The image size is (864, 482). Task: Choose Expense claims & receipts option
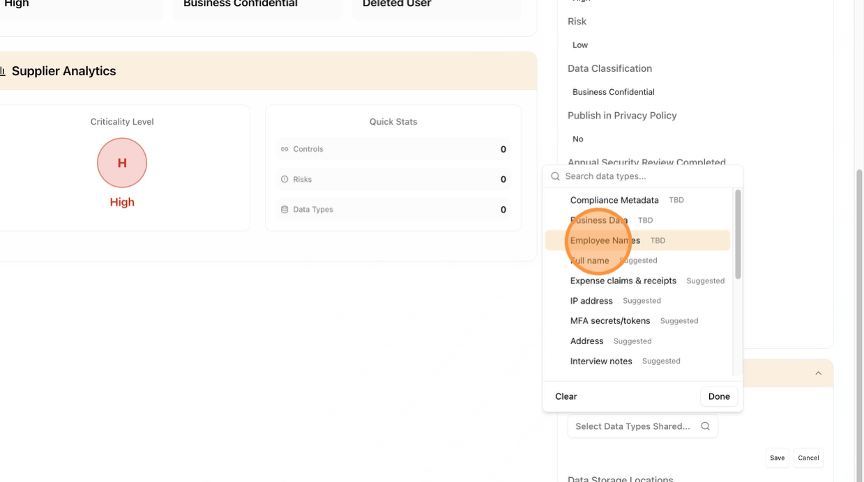(x=623, y=281)
